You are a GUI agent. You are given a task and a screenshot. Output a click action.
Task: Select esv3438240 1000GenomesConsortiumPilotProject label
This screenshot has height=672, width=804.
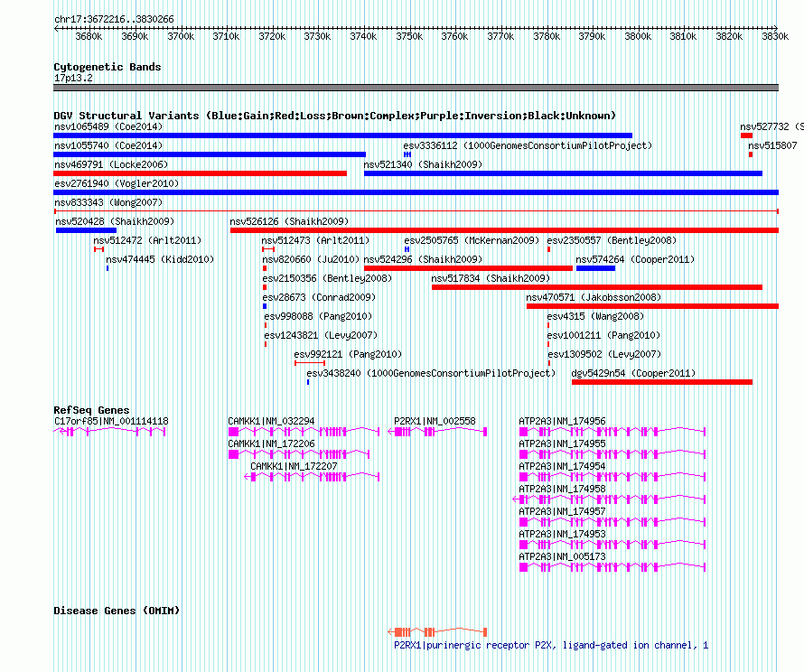pyautogui.click(x=431, y=373)
